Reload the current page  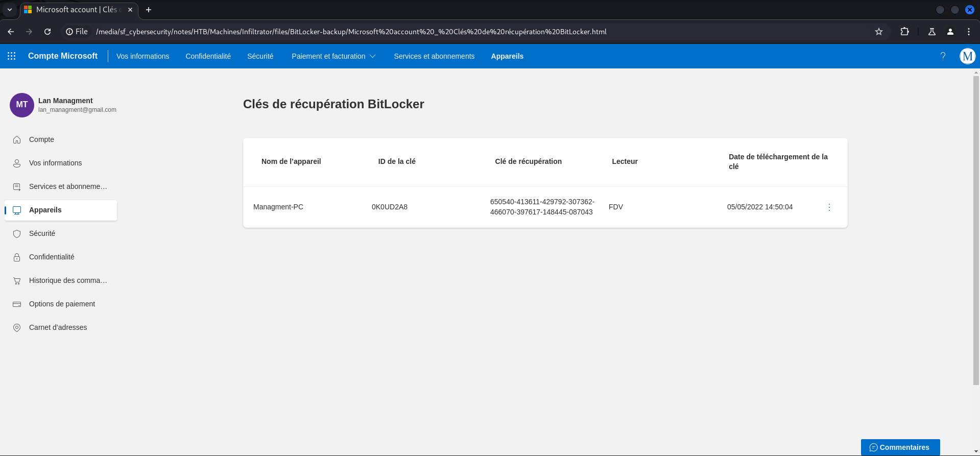(x=47, y=32)
